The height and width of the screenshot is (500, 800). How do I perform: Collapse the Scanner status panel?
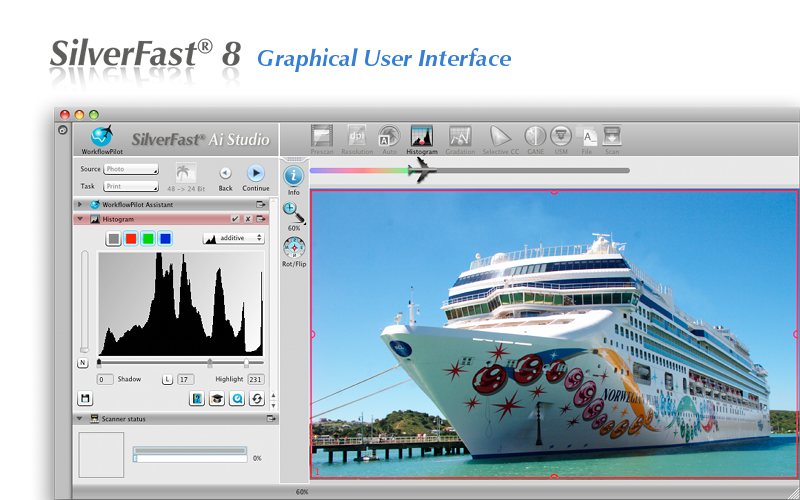80,419
